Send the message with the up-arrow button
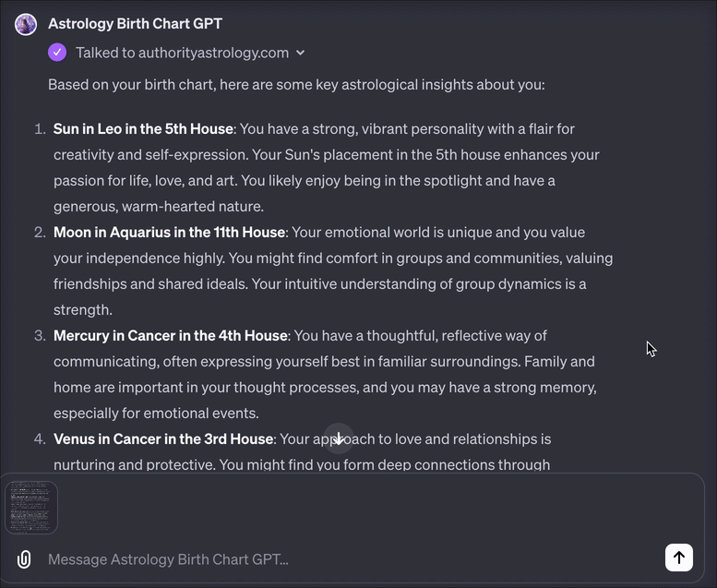717x588 pixels. point(679,558)
